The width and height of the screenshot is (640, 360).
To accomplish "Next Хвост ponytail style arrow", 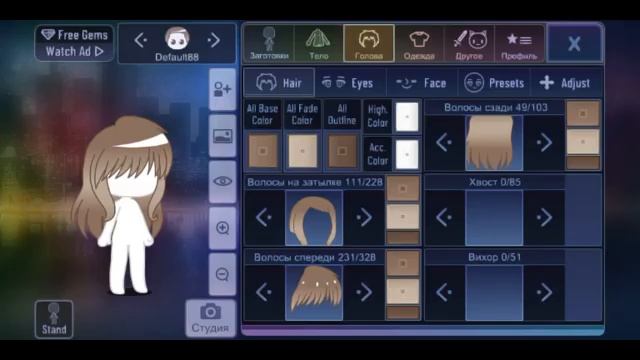I will 544,218.
